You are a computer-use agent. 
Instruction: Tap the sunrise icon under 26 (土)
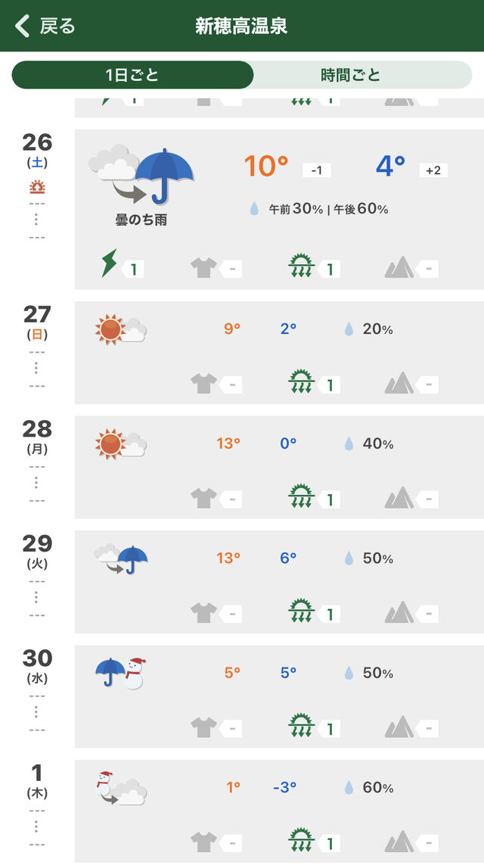click(x=37, y=187)
